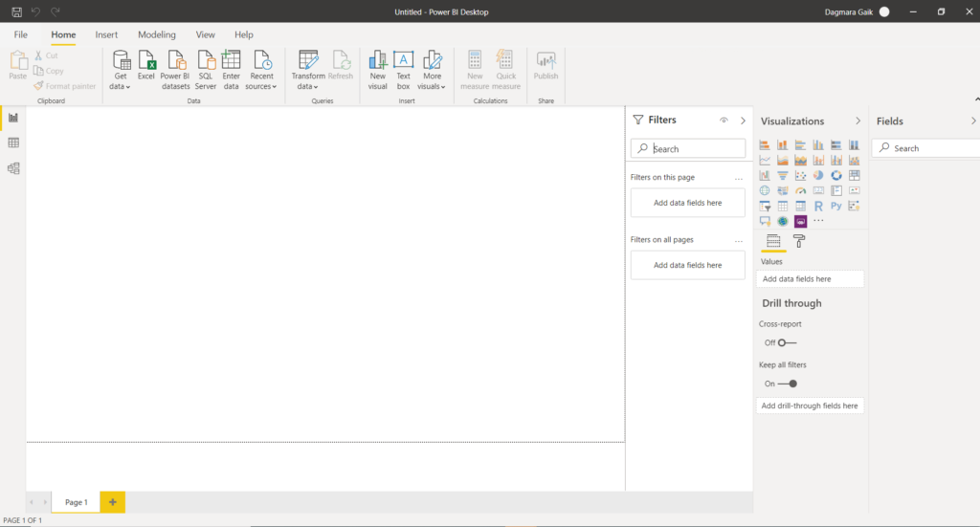
Task: Select the funnel chart visual
Action: tap(783, 175)
